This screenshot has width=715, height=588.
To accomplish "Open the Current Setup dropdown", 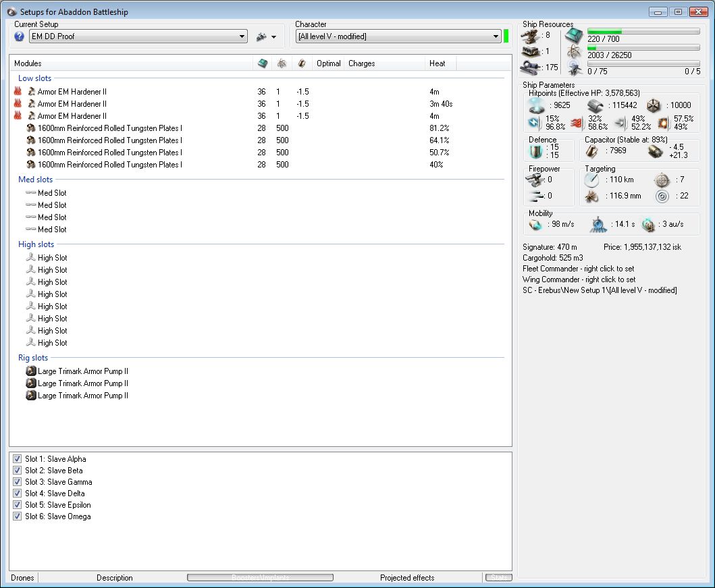I will (242, 36).
